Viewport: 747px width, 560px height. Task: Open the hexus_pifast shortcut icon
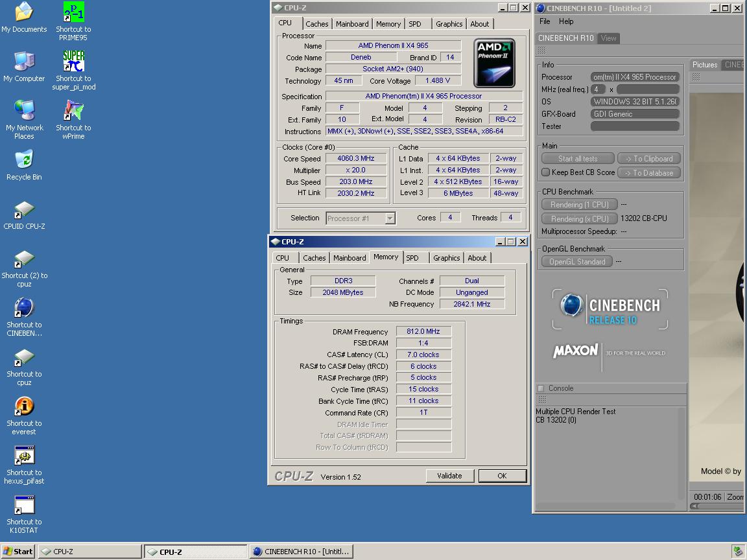click(x=24, y=456)
